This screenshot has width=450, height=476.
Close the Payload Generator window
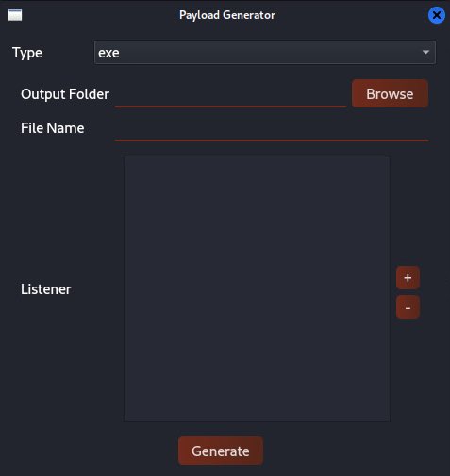(x=437, y=15)
